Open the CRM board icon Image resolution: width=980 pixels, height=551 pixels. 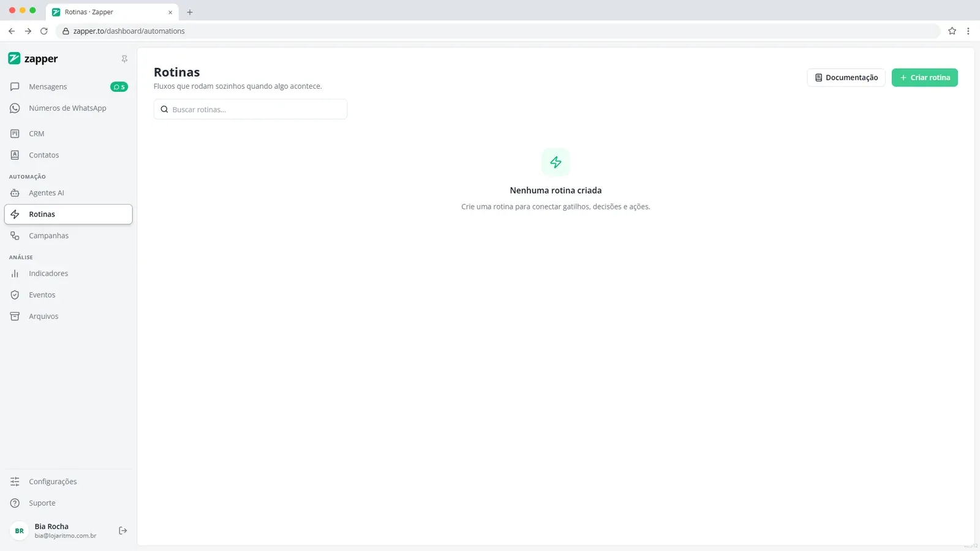15,133
